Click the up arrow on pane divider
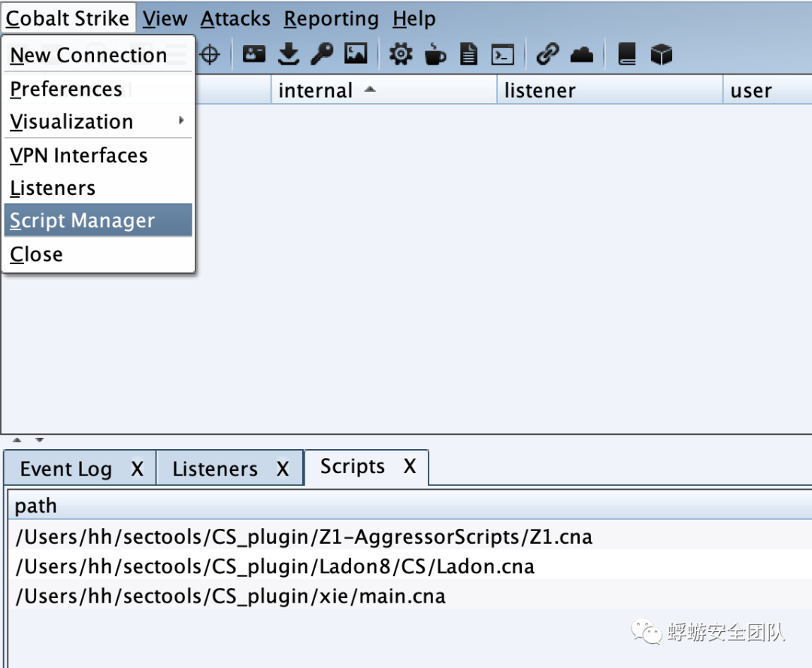 [x=17, y=440]
